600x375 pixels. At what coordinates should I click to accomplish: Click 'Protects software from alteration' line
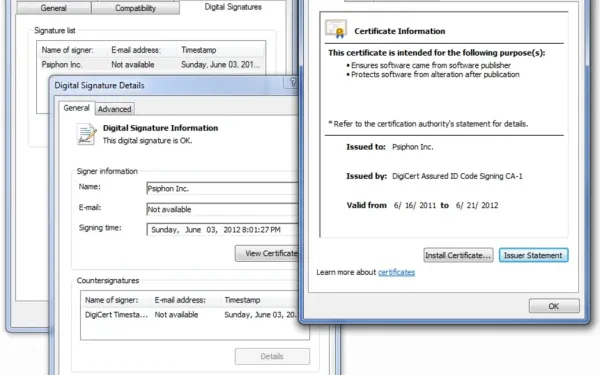coord(435,75)
